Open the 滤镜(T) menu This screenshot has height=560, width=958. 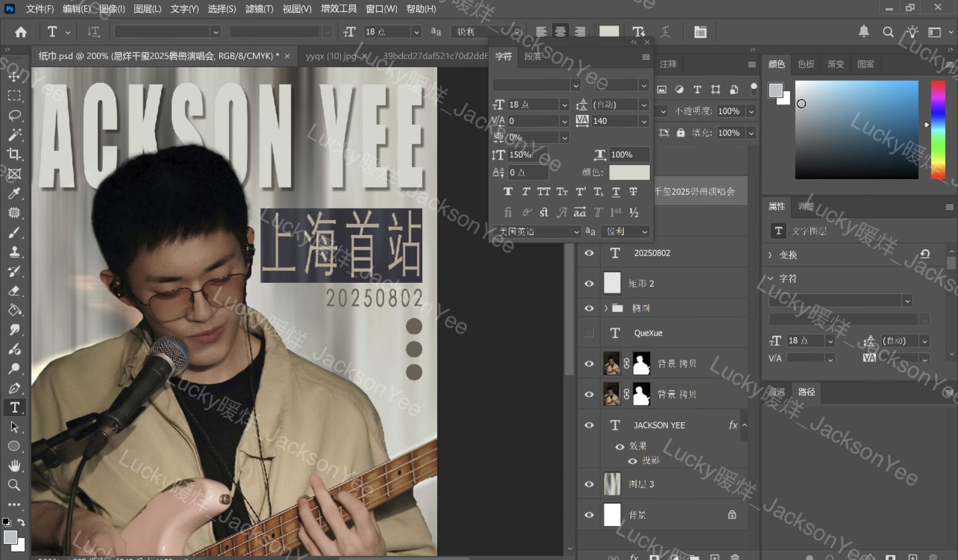click(259, 9)
